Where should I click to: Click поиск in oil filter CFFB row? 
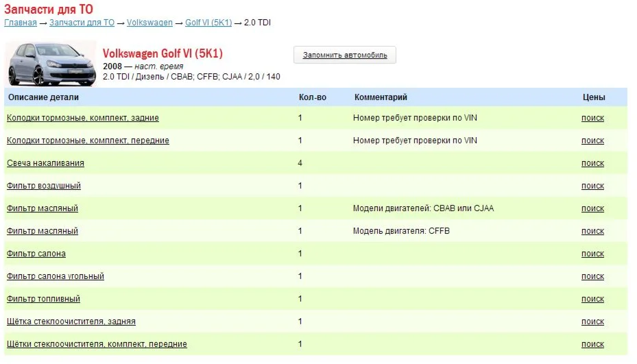point(592,231)
